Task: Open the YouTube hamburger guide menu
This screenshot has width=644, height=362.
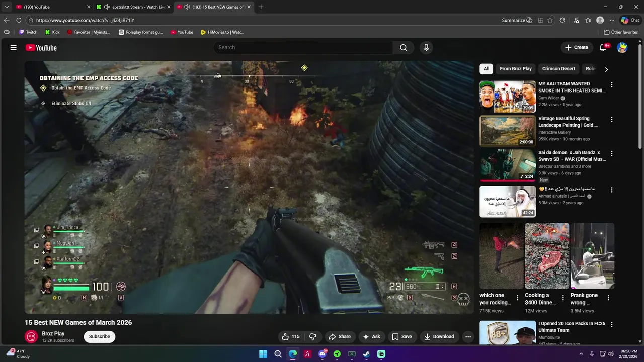Action: pyautogui.click(x=14, y=48)
